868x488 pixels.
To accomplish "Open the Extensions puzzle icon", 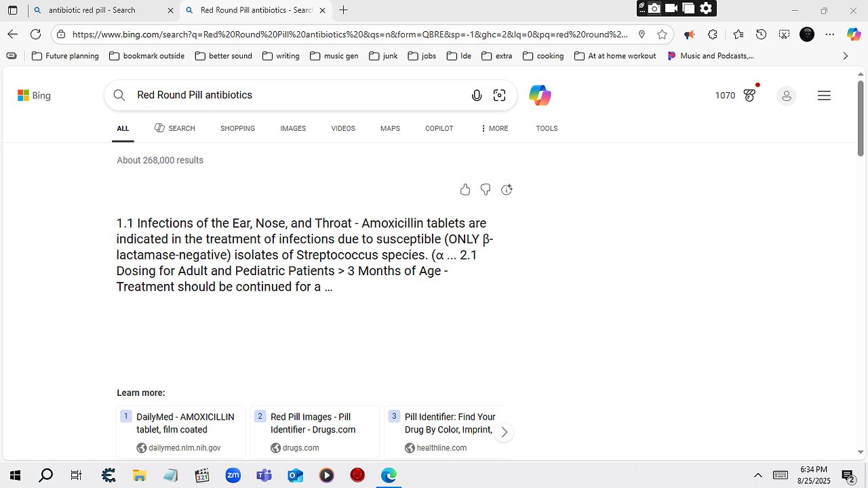I will (x=713, y=35).
